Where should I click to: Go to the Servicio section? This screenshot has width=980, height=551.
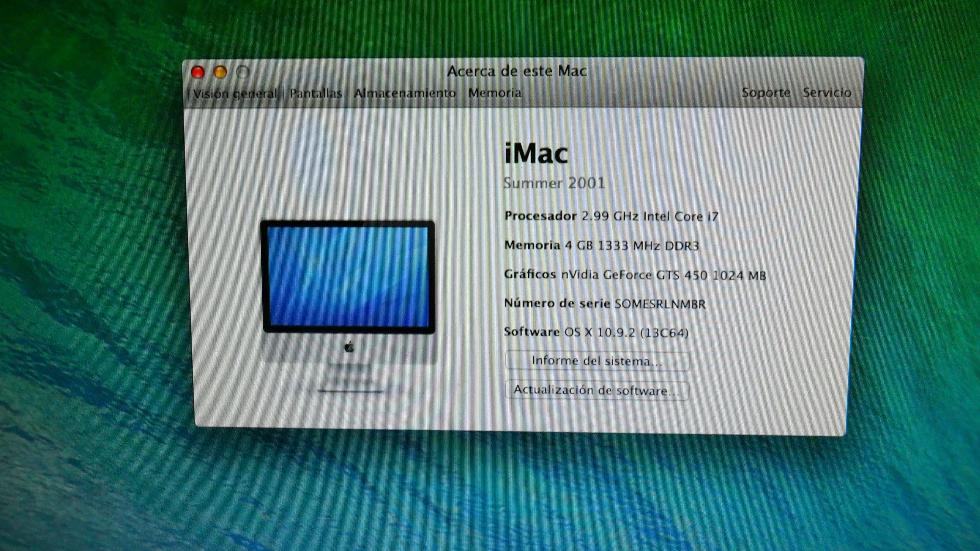tap(827, 92)
